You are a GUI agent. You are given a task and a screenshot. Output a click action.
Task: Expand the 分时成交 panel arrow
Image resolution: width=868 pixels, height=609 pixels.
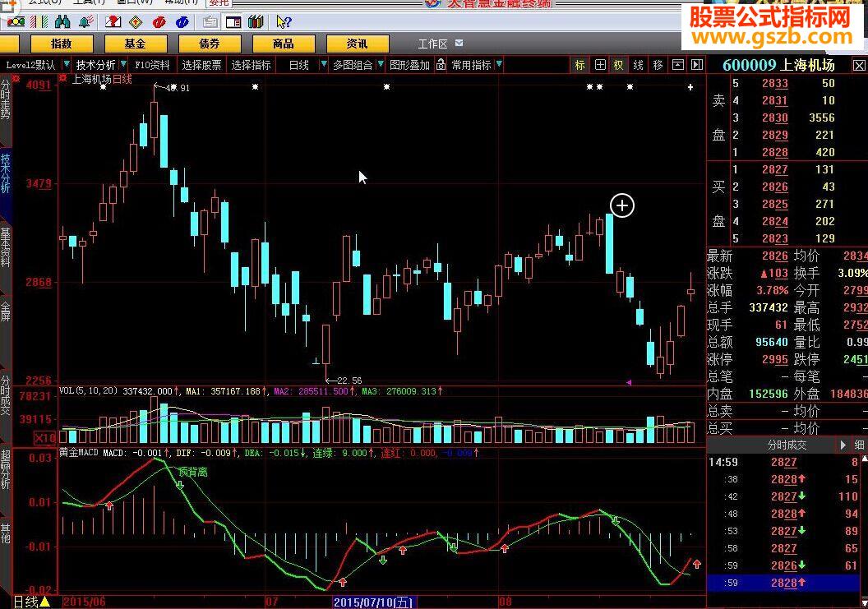pyautogui.click(x=843, y=445)
